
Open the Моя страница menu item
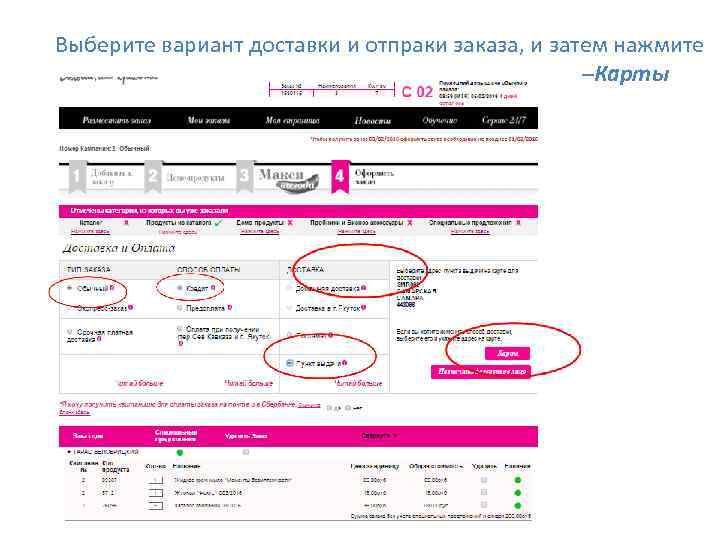tap(292, 120)
